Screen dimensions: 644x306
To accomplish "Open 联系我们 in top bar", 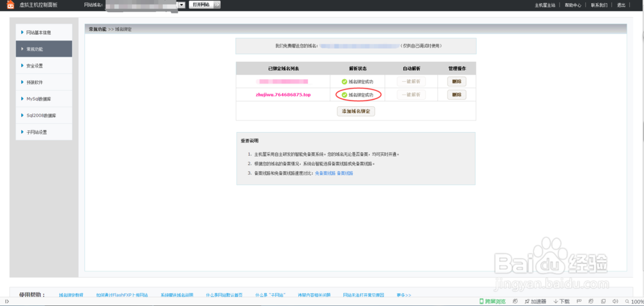I will click(x=599, y=5).
